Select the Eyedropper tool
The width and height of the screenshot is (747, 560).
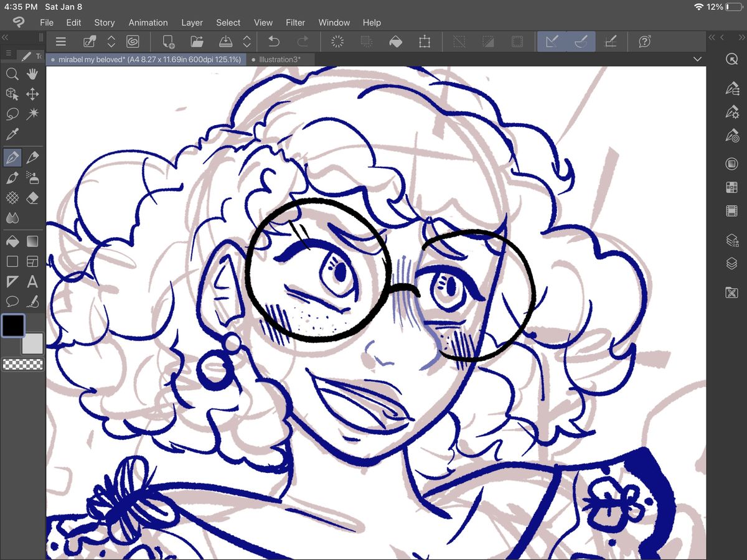pyautogui.click(x=12, y=134)
